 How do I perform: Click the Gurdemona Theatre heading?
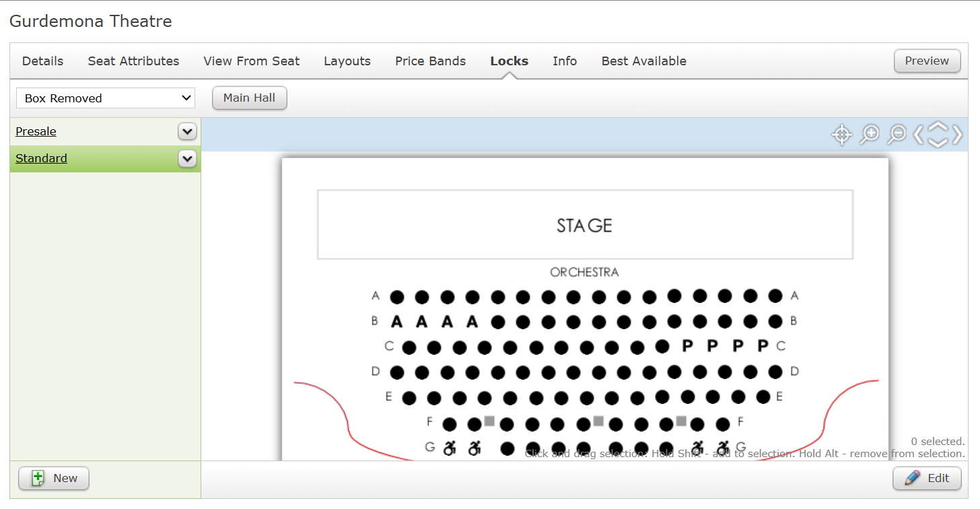point(91,21)
